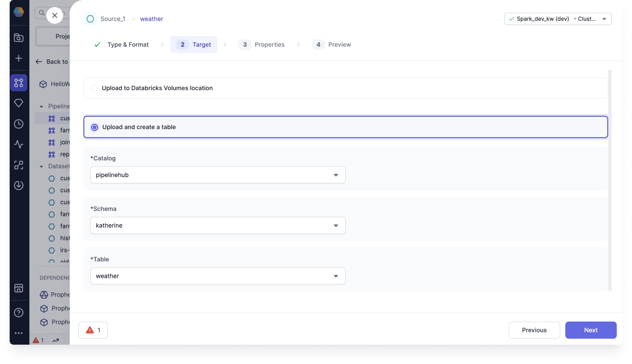Expand the Schema katherine dropdown

point(336,225)
